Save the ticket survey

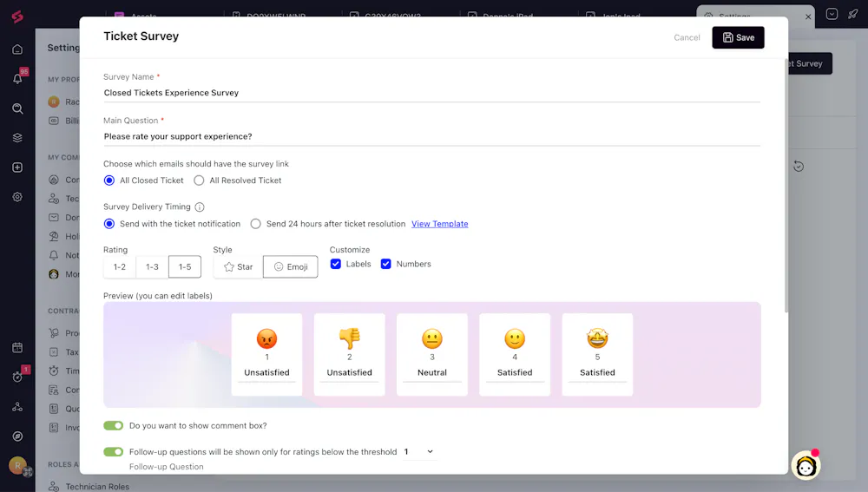(738, 37)
